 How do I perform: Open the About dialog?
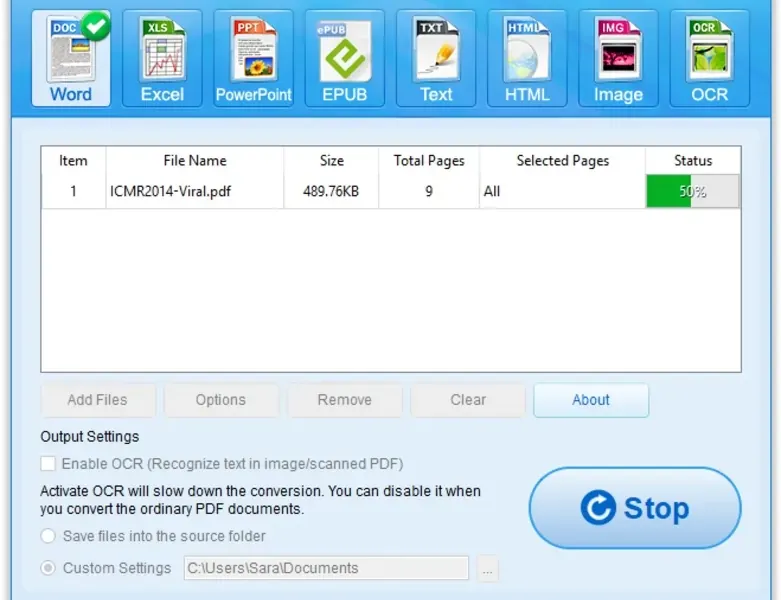tap(591, 400)
